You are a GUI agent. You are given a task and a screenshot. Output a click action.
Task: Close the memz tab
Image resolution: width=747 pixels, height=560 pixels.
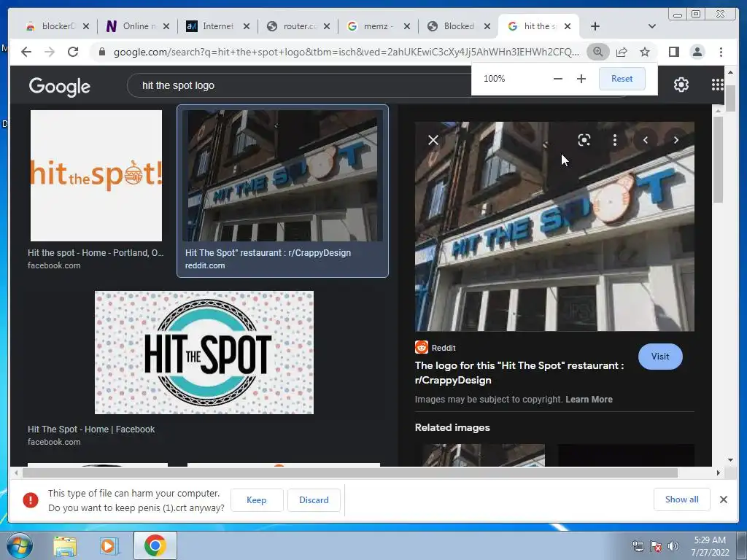click(x=407, y=26)
